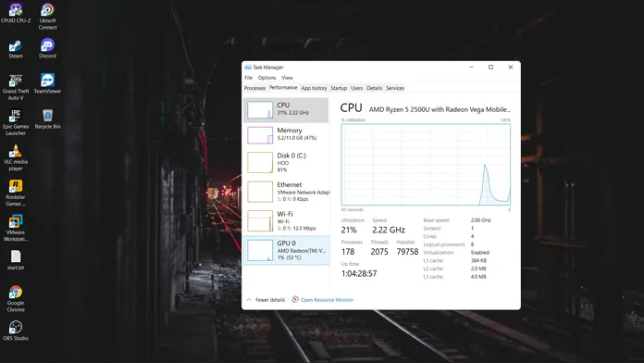Select the TeamViewer desktop icon
Viewport: 644px width, 363px height.
(47, 83)
